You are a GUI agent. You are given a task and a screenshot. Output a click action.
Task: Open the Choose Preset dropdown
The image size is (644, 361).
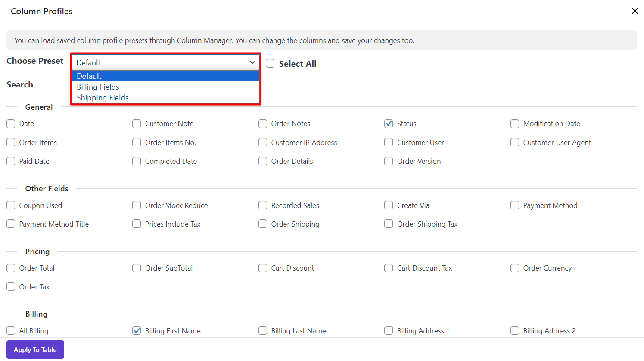[165, 62]
